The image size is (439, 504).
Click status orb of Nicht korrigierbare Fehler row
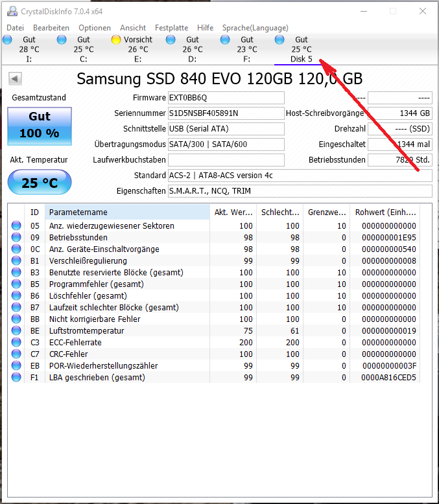tap(16, 319)
